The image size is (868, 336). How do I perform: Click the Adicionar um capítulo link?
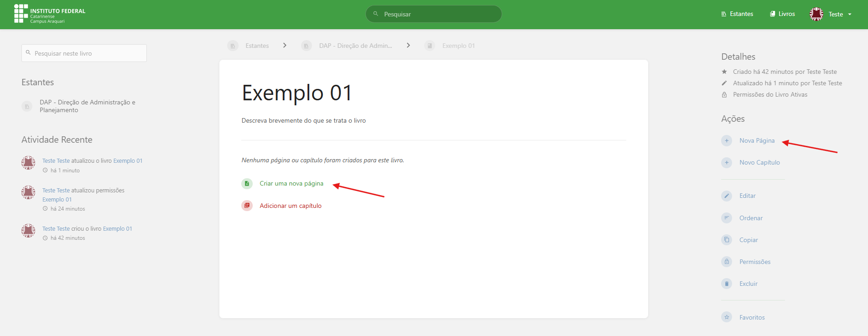click(291, 206)
